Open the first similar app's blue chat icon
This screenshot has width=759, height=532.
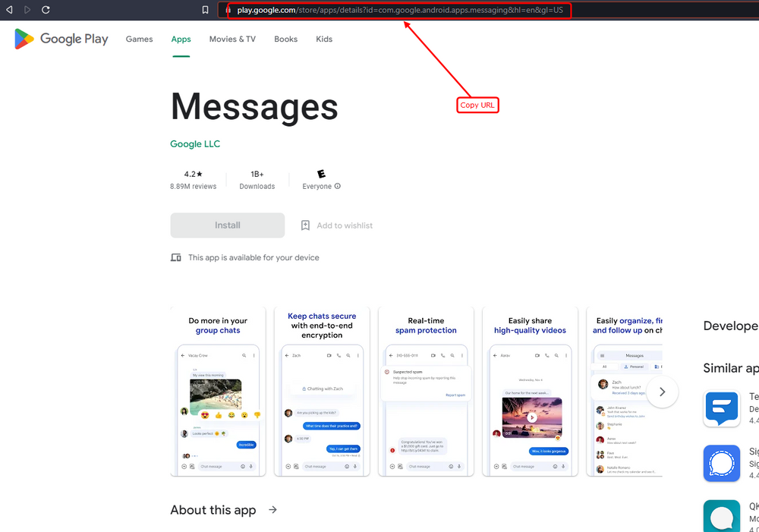[x=722, y=408]
